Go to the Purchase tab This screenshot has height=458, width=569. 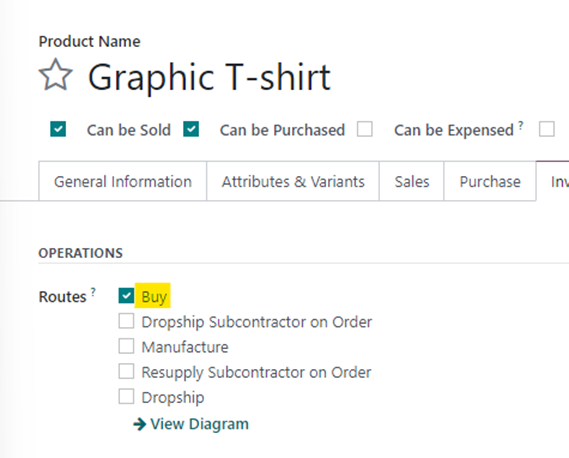490,181
